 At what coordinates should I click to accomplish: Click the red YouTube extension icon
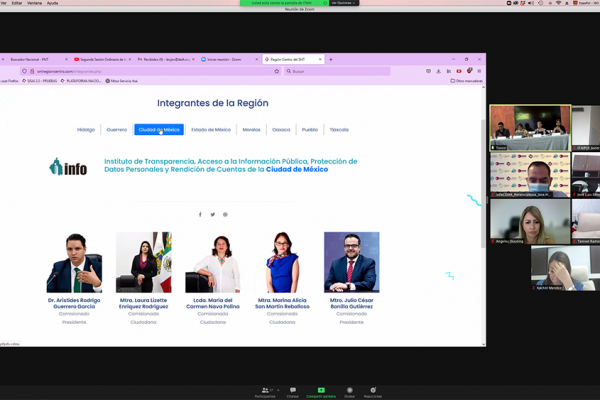click(459, 71)
